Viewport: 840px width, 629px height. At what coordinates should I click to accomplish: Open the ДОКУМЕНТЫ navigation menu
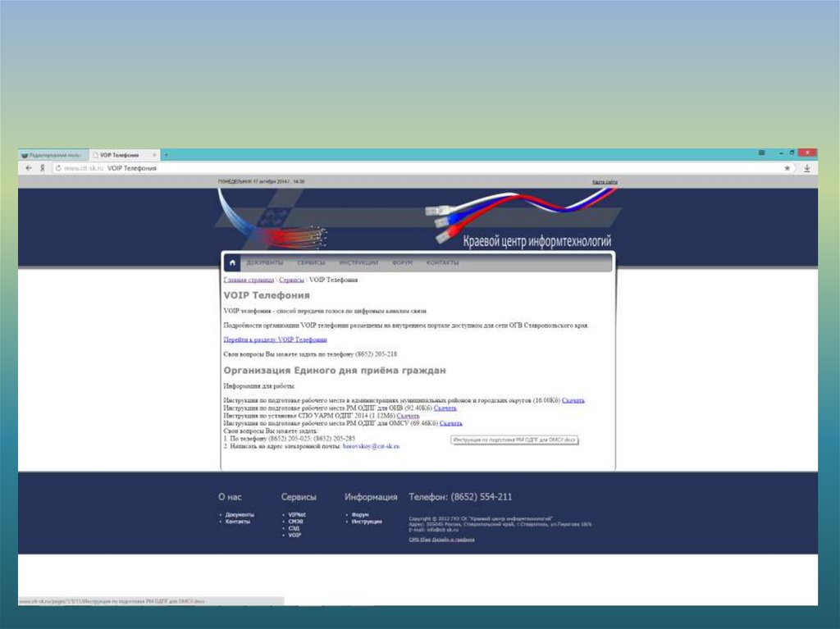coord(264,263)
